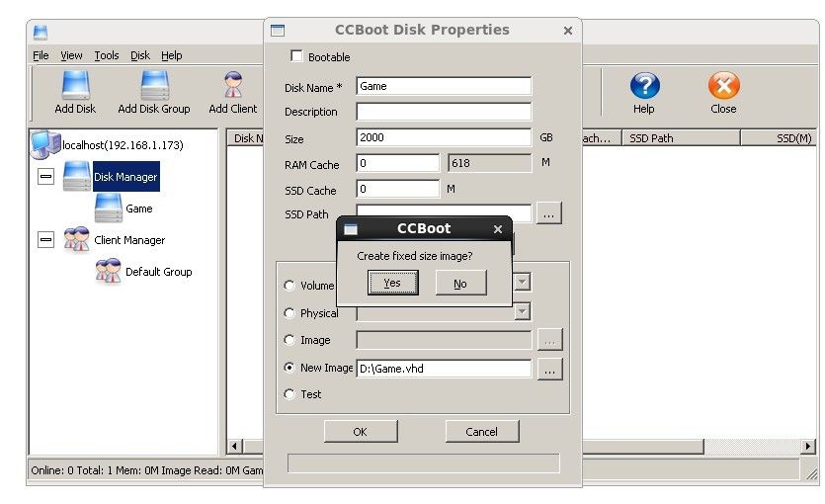
Task: Click the horizontal scrollbar right arrow
Action: (x=808, y=447)
